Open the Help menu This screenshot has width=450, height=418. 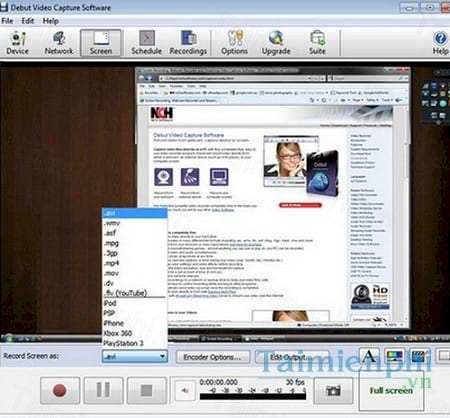click(51, 21)
